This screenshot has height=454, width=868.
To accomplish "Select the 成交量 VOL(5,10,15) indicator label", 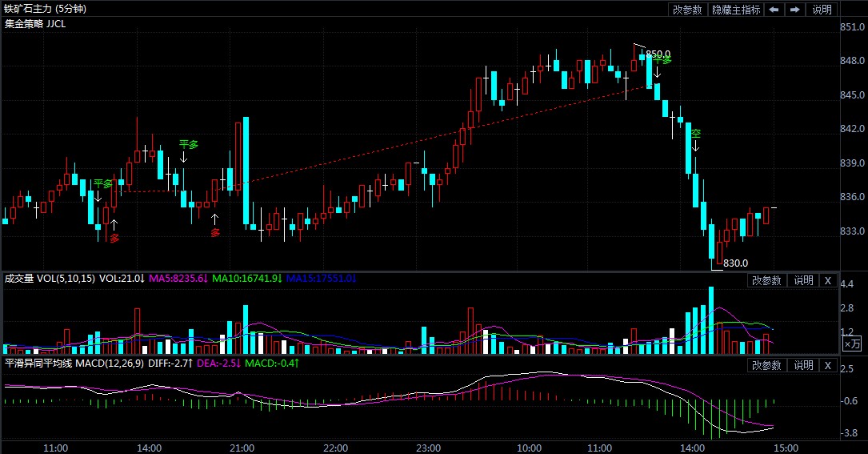I will point(50,279).
